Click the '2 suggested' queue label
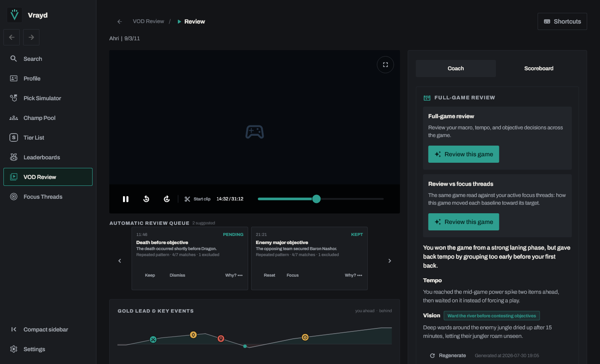 point(204,223)
